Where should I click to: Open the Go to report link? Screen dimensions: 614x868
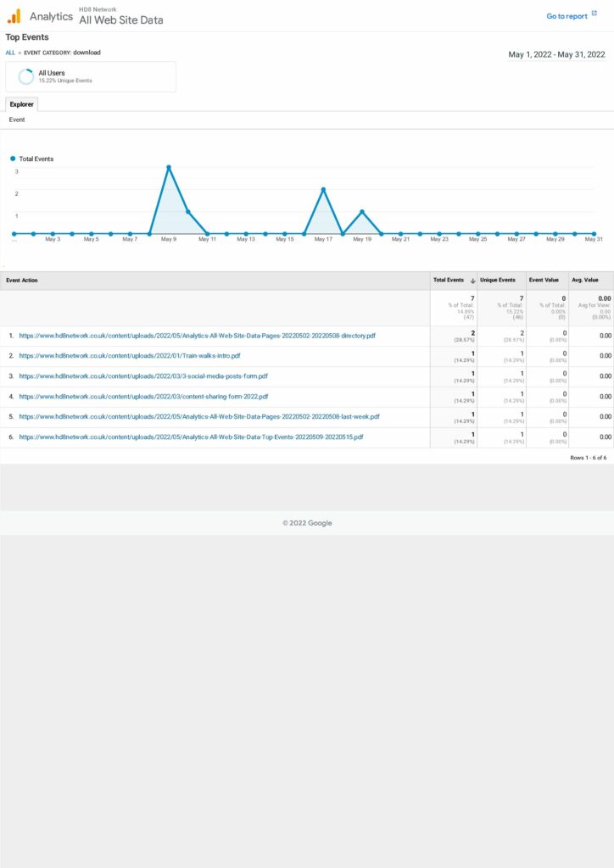[566, 16]
